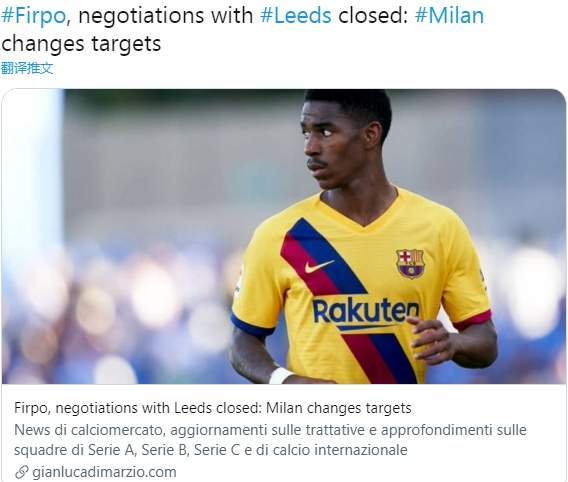Click the Nike swoosh logo on the jersey
This screenshot has height=482, width=568.
click(318, 267)
